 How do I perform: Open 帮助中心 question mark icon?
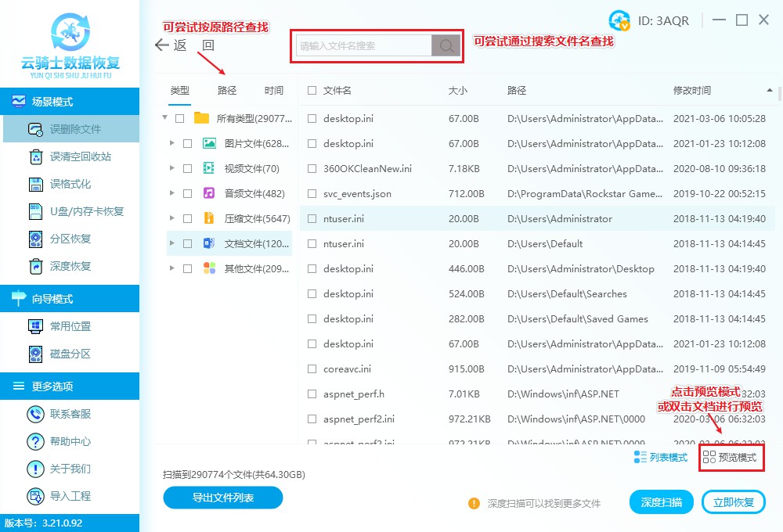pos(35,442)
